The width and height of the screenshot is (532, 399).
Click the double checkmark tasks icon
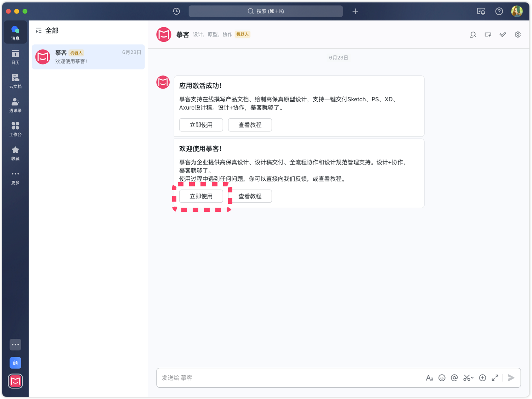click(503, 35)
